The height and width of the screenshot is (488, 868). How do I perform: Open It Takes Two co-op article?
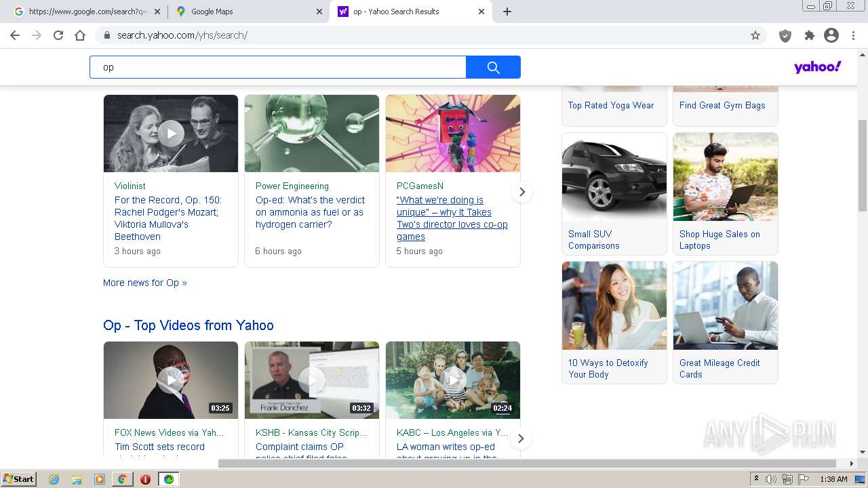click(452, 218)
